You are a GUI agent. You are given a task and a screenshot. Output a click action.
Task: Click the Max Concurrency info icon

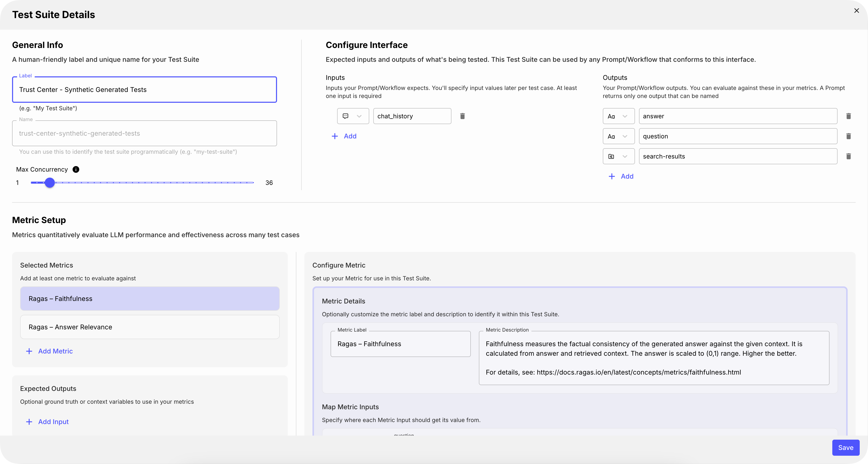point(76,169)
